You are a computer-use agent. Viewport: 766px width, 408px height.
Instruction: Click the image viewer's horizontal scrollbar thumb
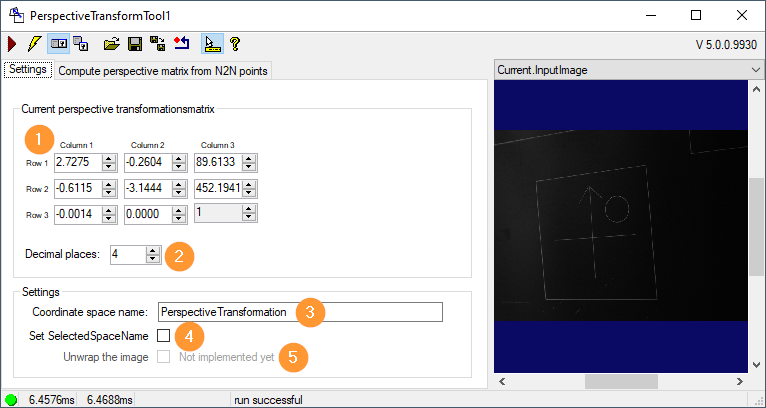621,381
